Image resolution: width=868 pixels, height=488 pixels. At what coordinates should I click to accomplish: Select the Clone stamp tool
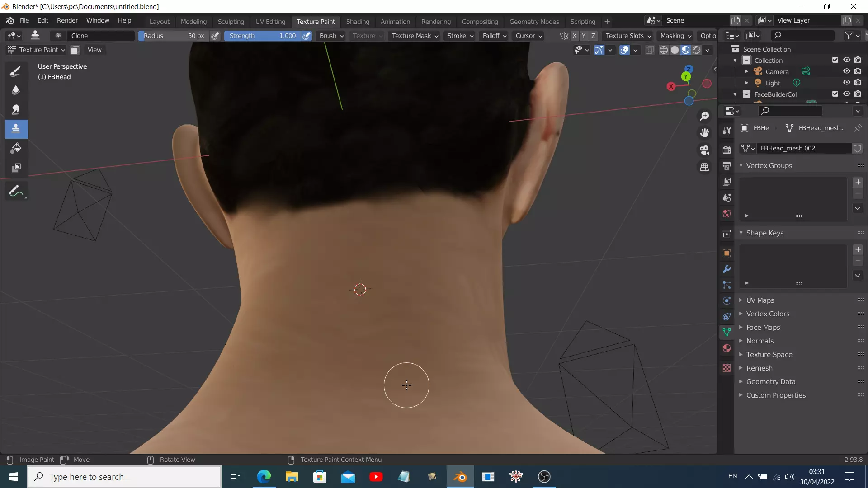(16, 129)
